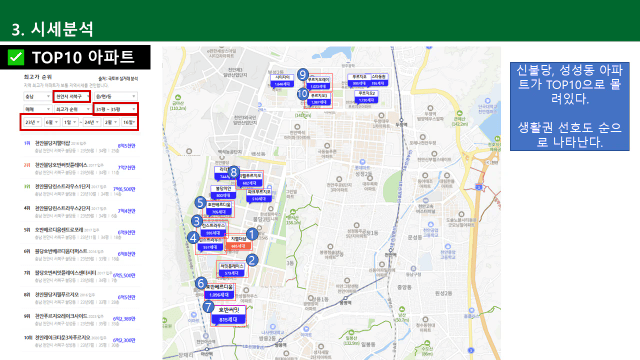The width and height of the screenshot is (640, 360).
Task: Click the 파크푸르지오 510세대 map marker
Action: point(259,196)
